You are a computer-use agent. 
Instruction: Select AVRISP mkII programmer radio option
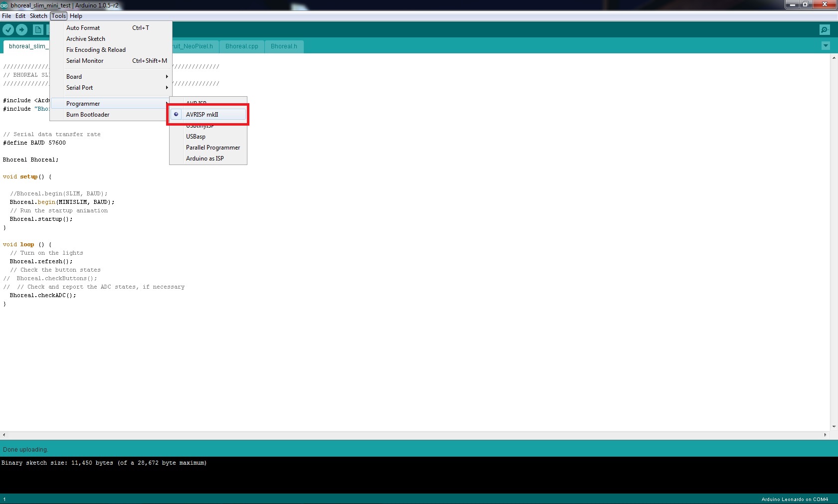click(209, 115)
